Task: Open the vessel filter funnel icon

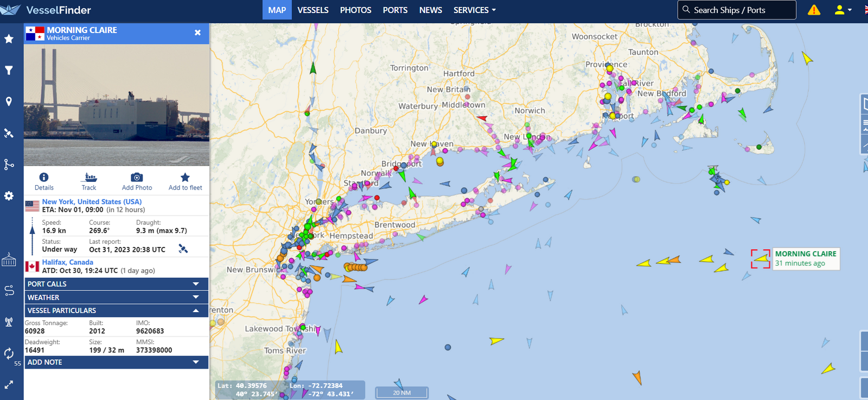Action: pyautogui.click(x=9, y=70)
